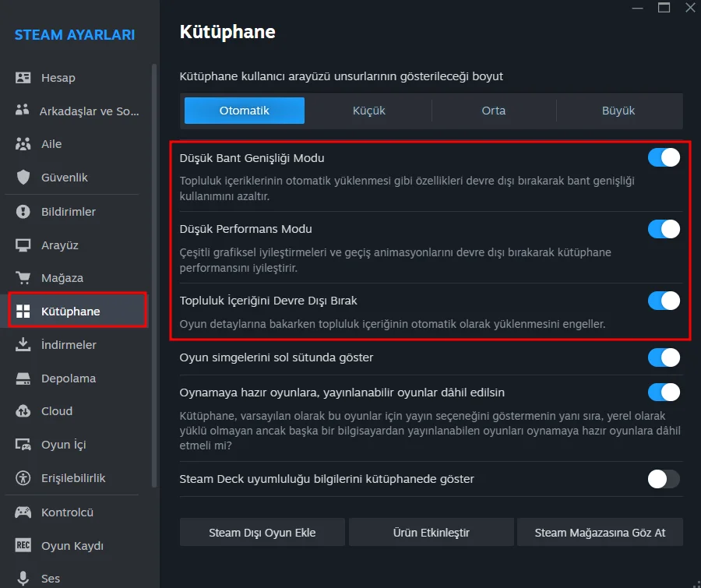
Task: Toggle Topluluk İçeriğini Devre Dışı Bırak
Action: coord(664,301)
